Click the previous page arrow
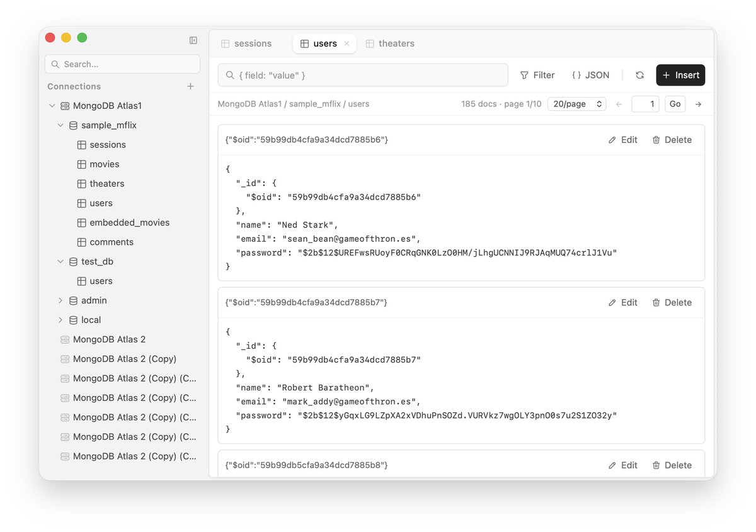Viewport: 756px width, 532px height. (619, 104)
